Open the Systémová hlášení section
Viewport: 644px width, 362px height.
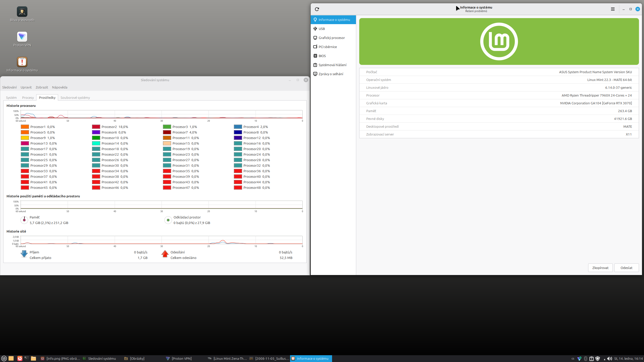332,65
